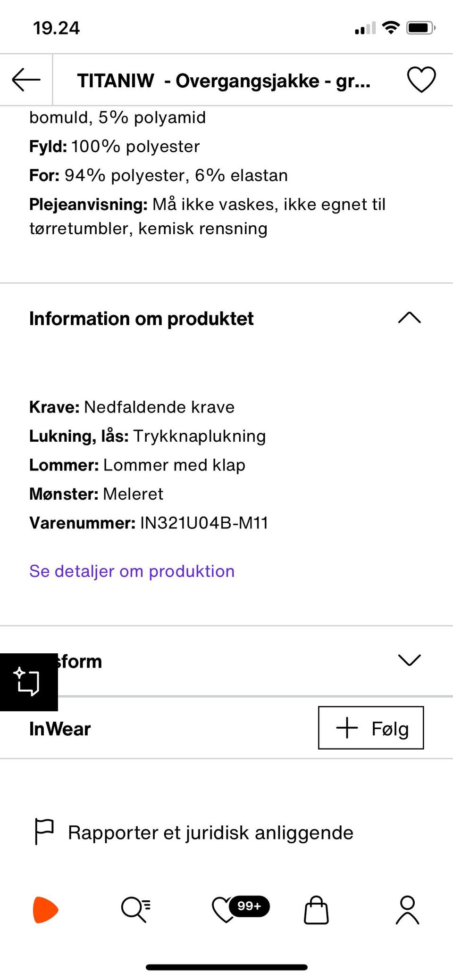Tap the Wi-Fi status icon
The image size is (453, 980).
point(391,28)
